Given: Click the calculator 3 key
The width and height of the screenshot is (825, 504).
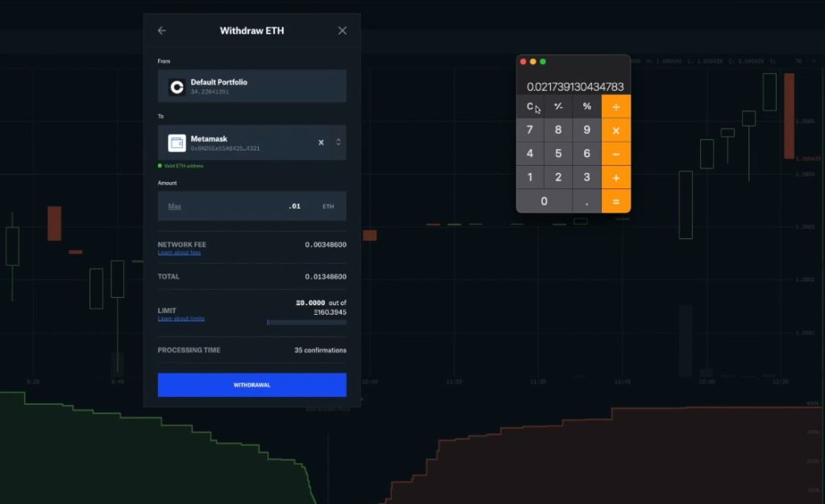Looking at the screenshot, I should click(x=587, y=177).
